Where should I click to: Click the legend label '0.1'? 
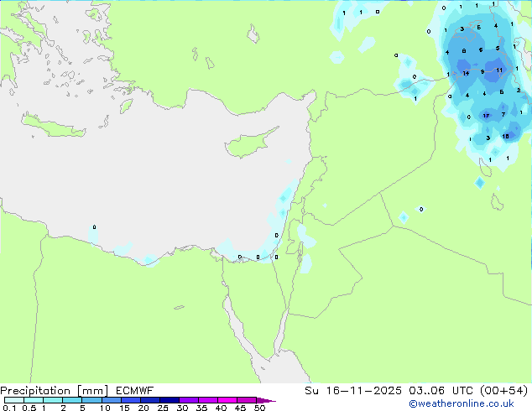click(x=9, y=408)
